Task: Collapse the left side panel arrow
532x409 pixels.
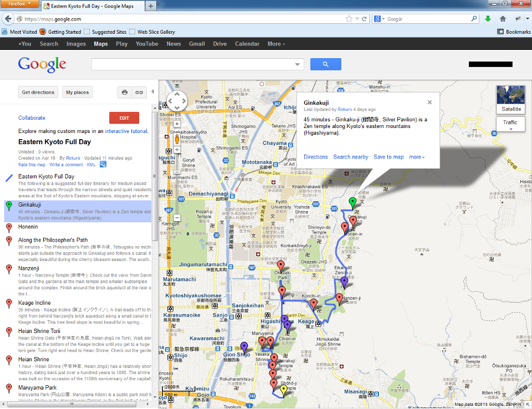Action: (153, 91)
